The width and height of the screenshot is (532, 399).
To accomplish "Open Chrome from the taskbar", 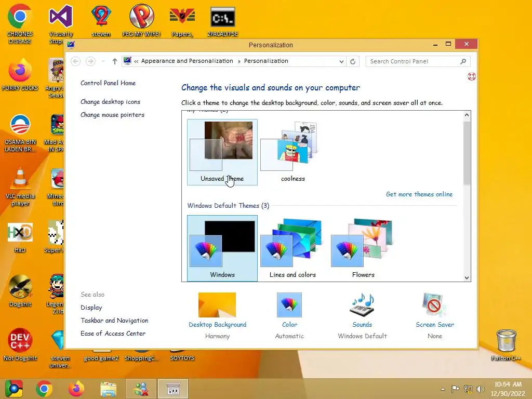I will 44,389.
